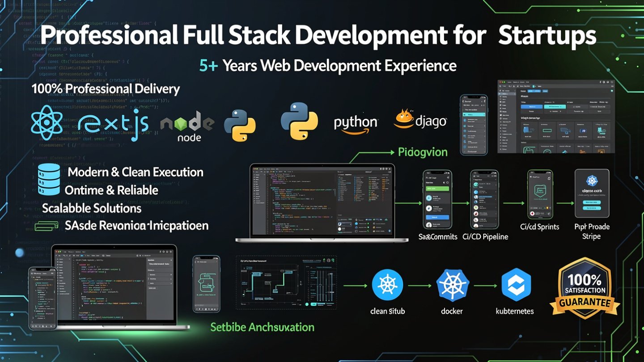Click the 'Ci/CD Pipeline' label
The width and height of the screenshot is (644, 362).
486,237
